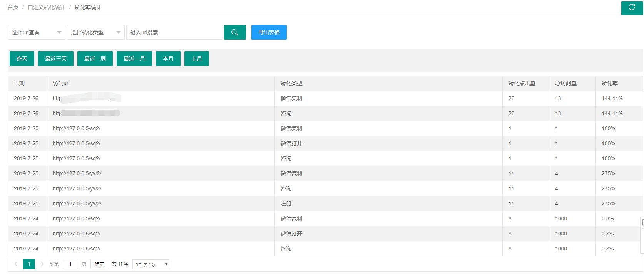The image size is (644, 279).
Task: Go to next page arrow
Action: tap(42, 264)
